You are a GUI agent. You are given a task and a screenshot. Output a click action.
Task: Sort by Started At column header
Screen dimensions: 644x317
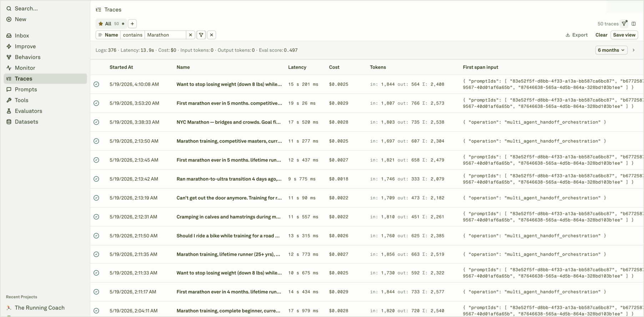tap(121, 67)
